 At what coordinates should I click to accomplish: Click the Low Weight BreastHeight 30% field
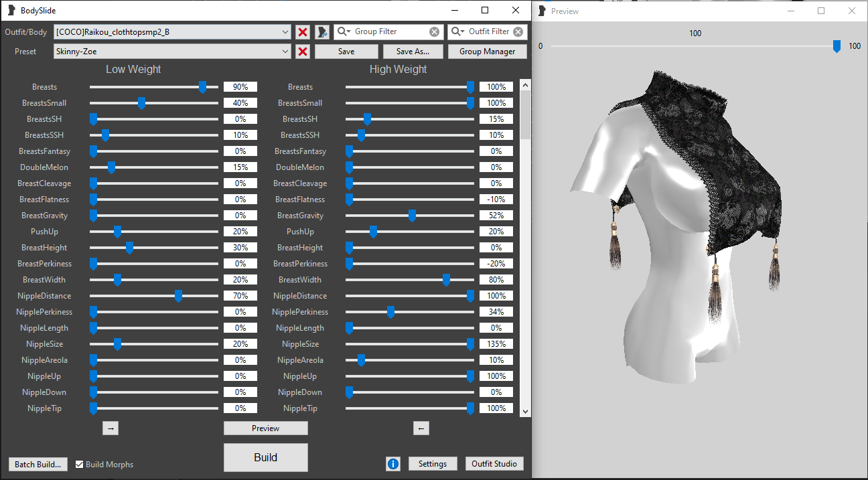(240, 248)
